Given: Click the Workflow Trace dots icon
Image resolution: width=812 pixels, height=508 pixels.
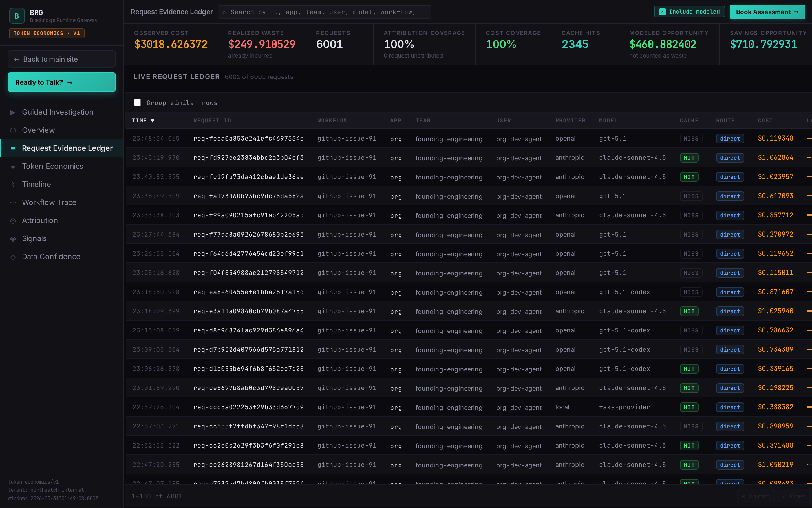Looking at the screenshot, I should [x=13, y=203].
